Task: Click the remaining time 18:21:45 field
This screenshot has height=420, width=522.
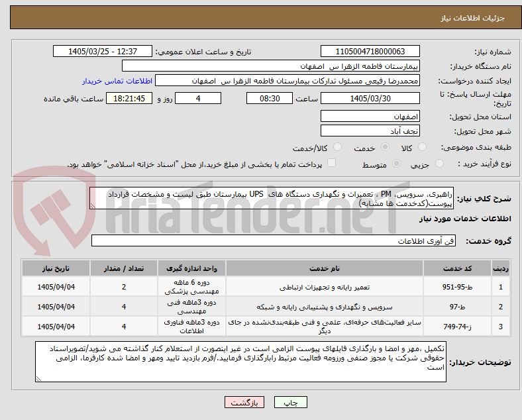Action: (129, 99)
